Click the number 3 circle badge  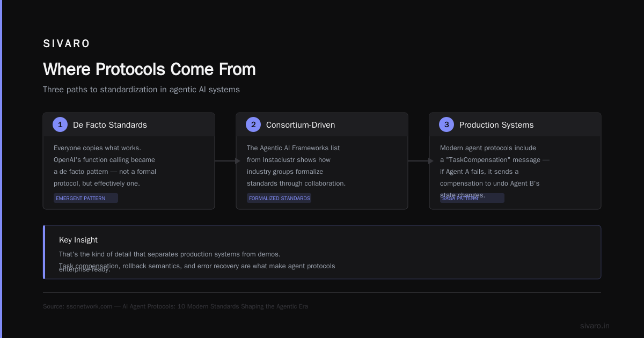pyautogui.click(x=447, y=124)
